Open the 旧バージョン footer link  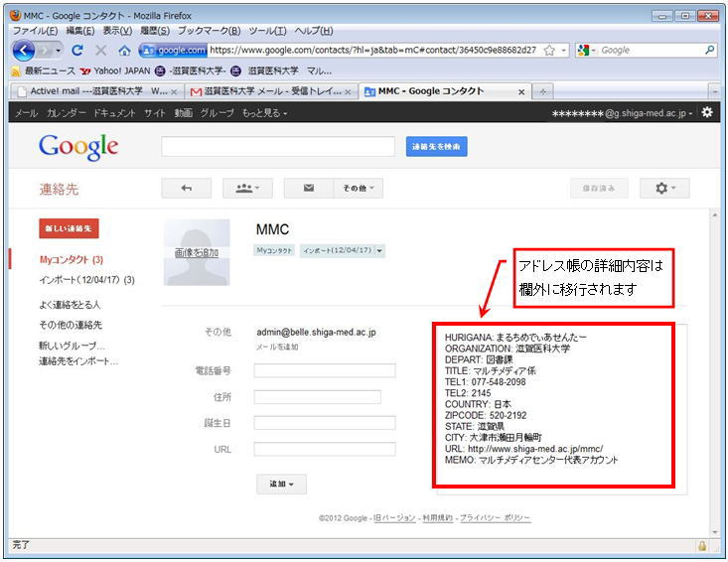pos(394,518)
